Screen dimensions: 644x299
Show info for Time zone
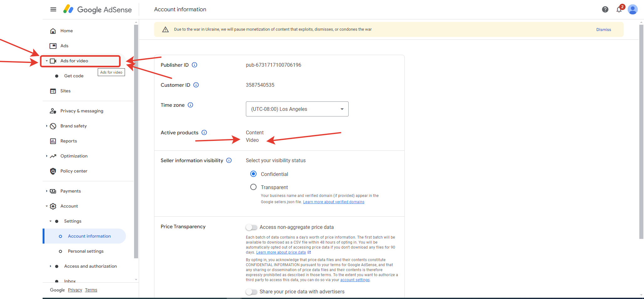pyautogui.click(x=190, y=105)
